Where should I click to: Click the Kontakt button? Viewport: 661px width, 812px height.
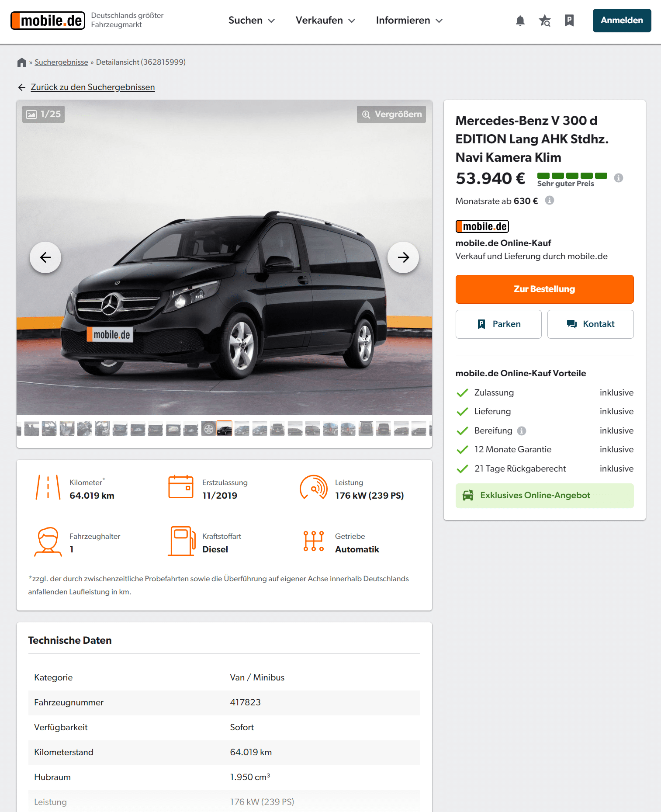(591, 324)
